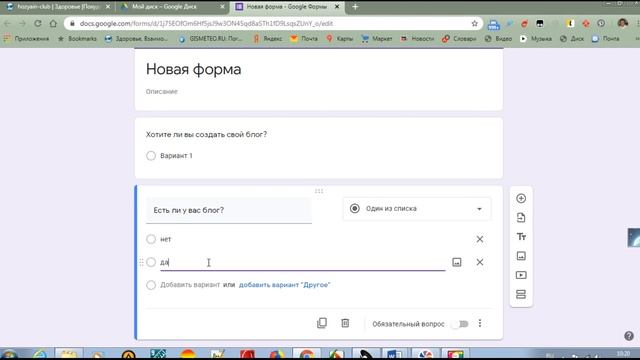Screen dimensions: 640x360
Task: Switch to 'Новая форма - Google Формы' tab
Action: click(x=287, y=7)
